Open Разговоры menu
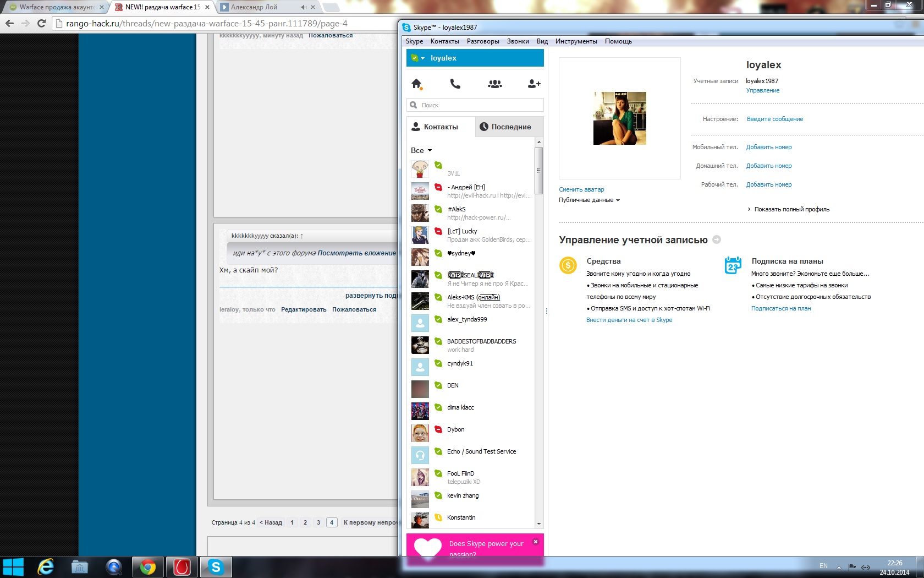This screenshot has width=924, height=578. click(483, 41)
